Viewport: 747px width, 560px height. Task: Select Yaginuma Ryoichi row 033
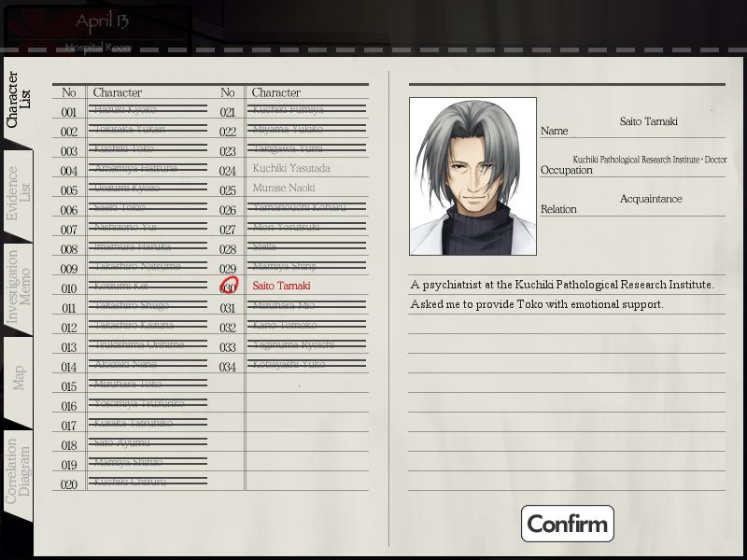pos(307,343)
